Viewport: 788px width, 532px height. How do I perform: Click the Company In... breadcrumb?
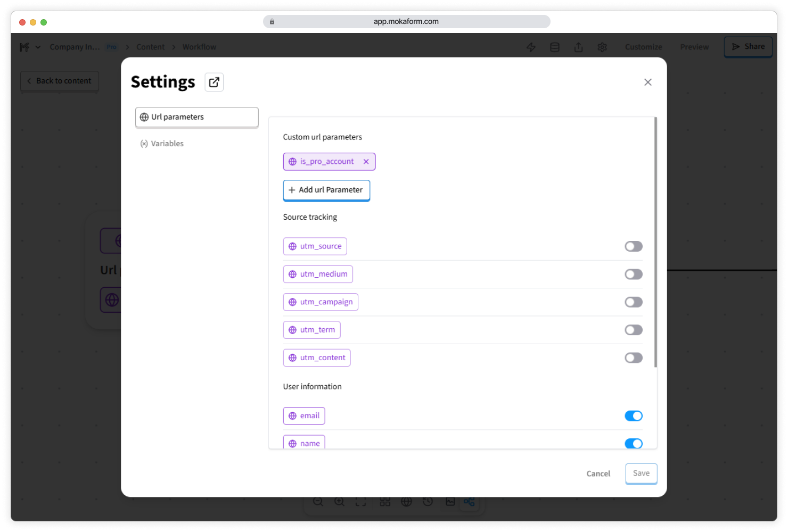75,47
